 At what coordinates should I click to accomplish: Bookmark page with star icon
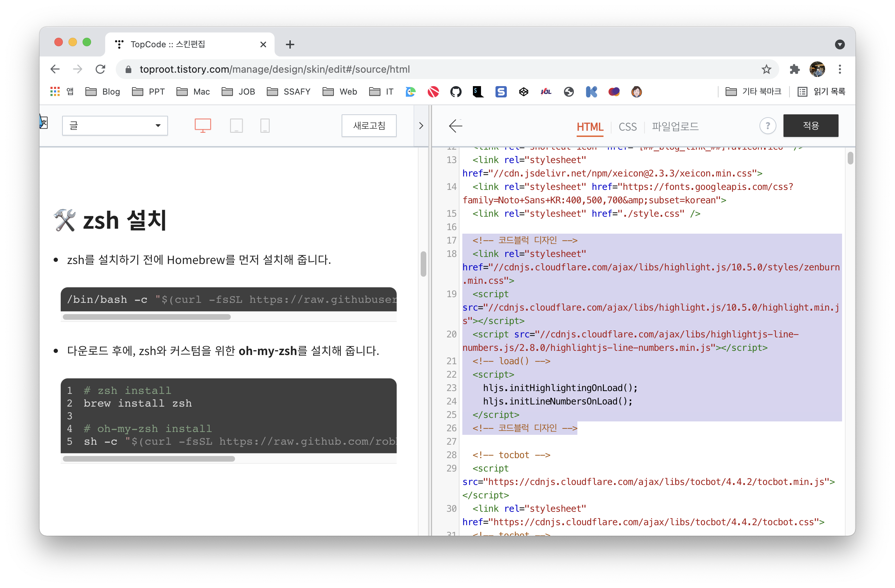766,70
